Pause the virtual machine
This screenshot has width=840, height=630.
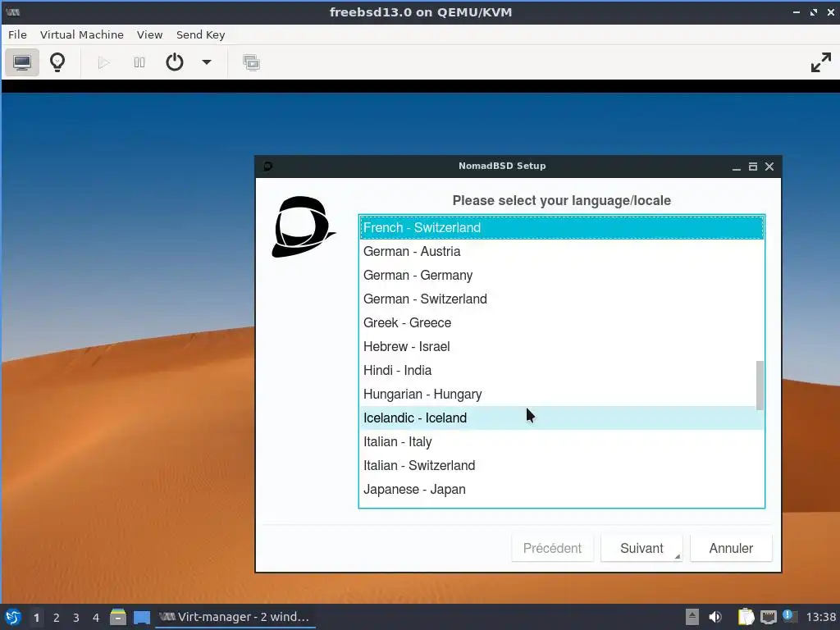point(139,62)
